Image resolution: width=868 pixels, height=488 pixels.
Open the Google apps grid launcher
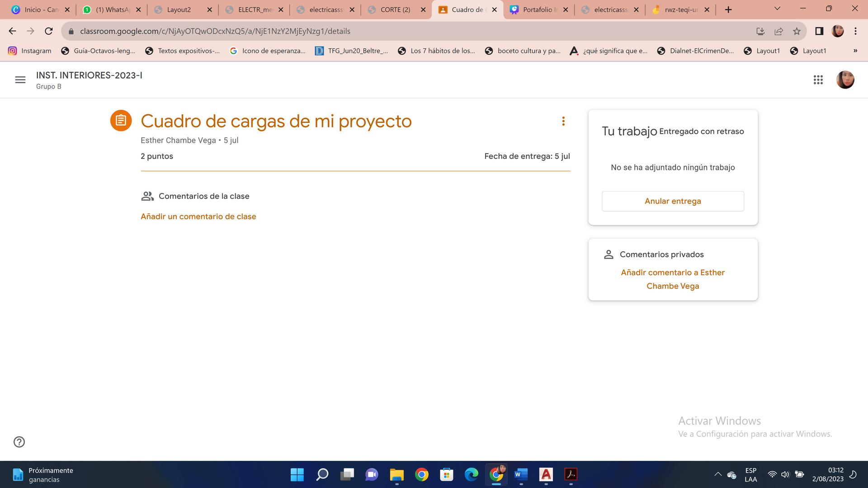pyautogui.click(x=818, y=80)
